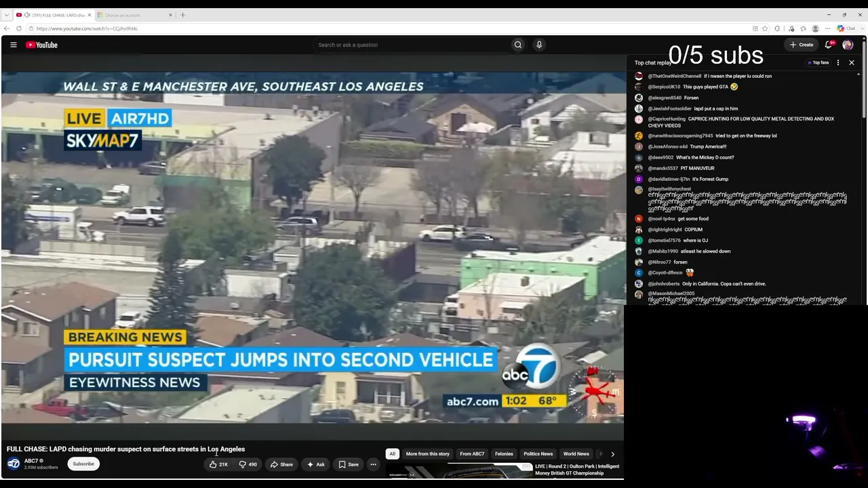This screenshot has width=868, height=488.
Task: Bookmark this page with star icon
Action: (765, 28)
